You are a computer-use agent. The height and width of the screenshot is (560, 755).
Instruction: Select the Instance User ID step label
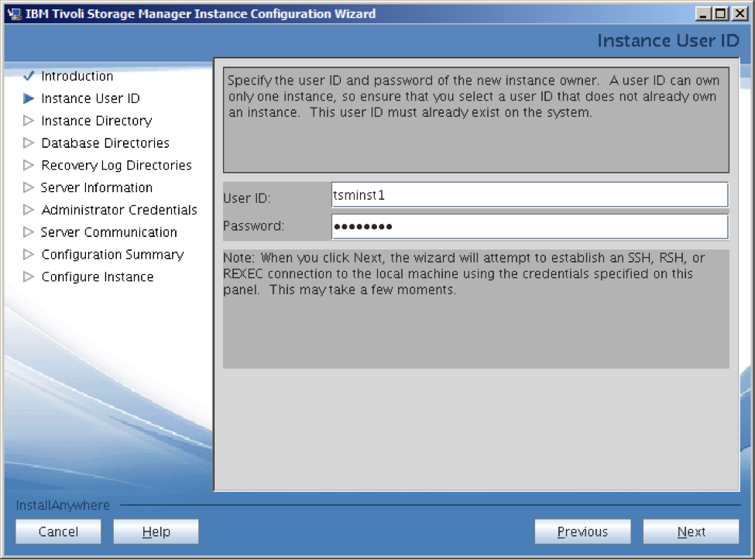91,98
